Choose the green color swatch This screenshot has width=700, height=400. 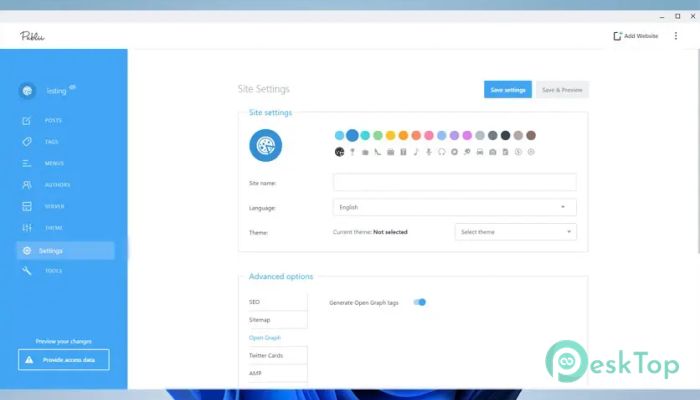click(x=378, y=135)
